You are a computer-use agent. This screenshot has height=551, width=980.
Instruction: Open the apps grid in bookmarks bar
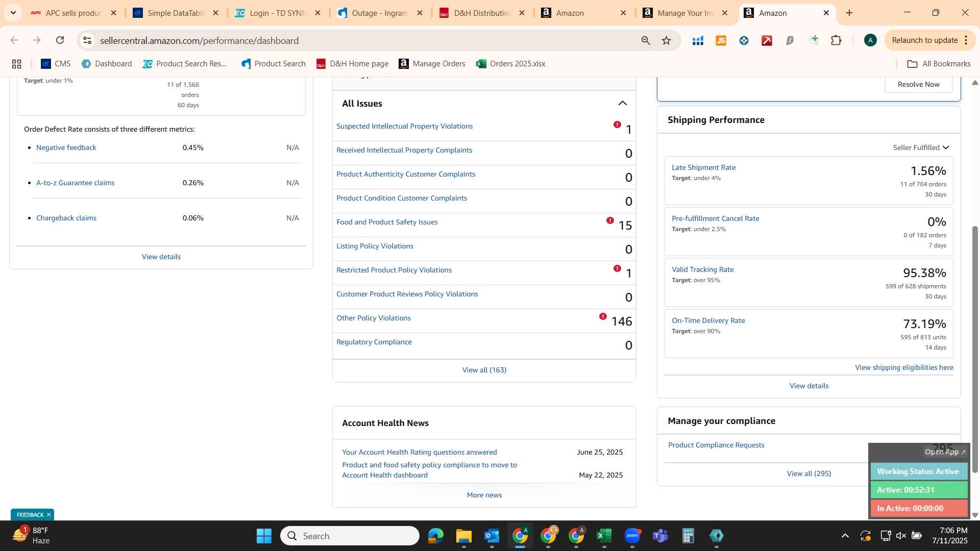16,64
